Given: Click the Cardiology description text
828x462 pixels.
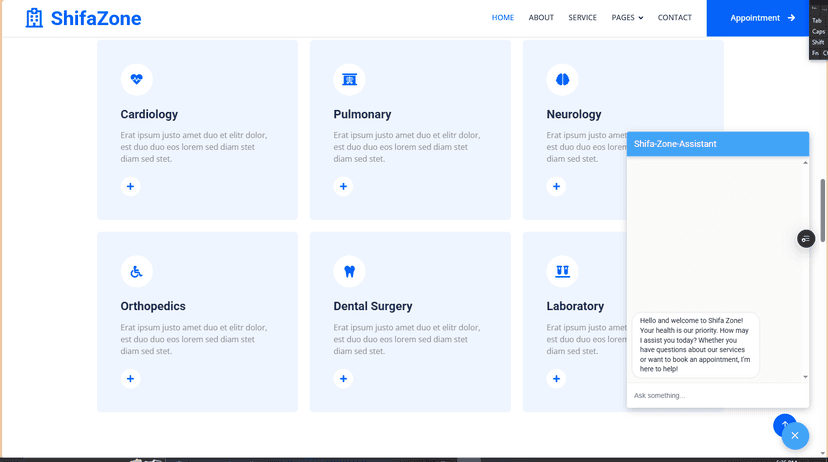Looking at the screenshot, I should point(194,147).
